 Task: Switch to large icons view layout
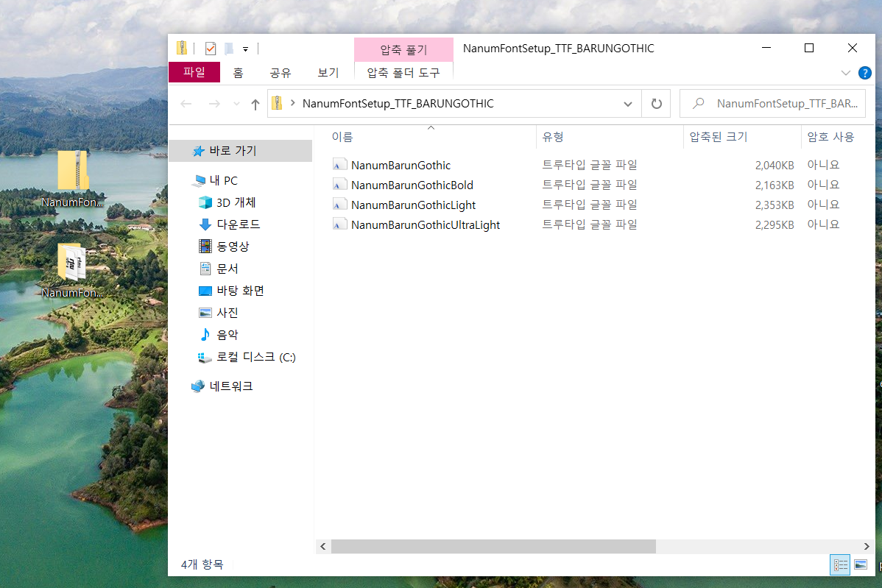(x=861, y=565)
